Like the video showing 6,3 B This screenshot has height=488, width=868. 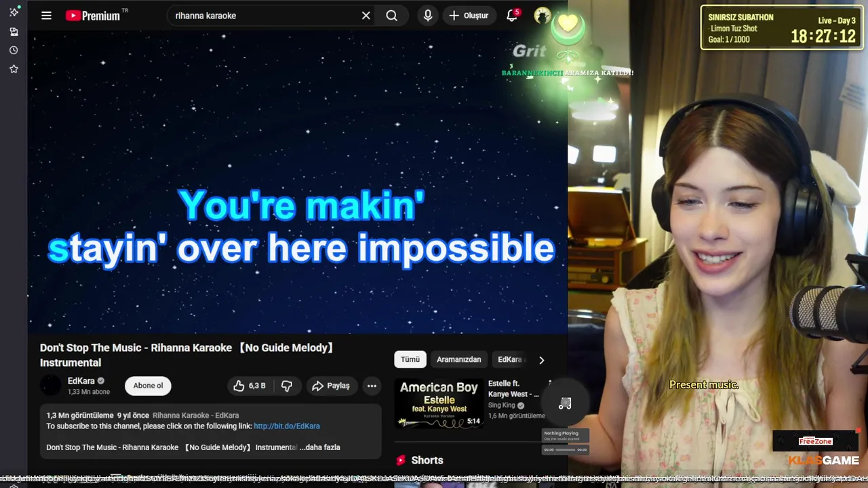[x=250, y=386]
